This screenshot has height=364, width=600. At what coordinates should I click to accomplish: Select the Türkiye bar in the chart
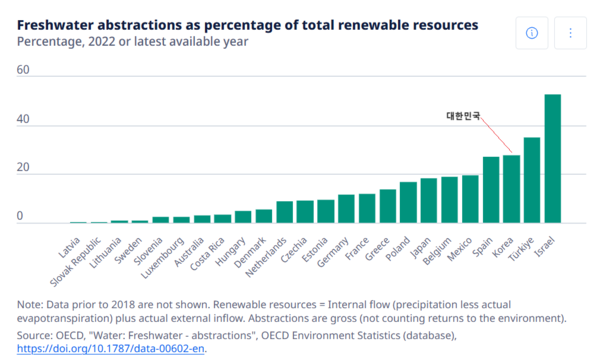[532, 180]
